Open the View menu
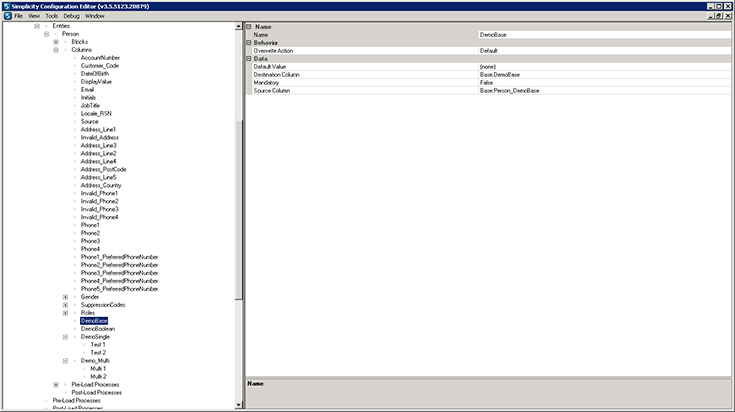Viewport: 735px width, 412px height. [34, 16]
